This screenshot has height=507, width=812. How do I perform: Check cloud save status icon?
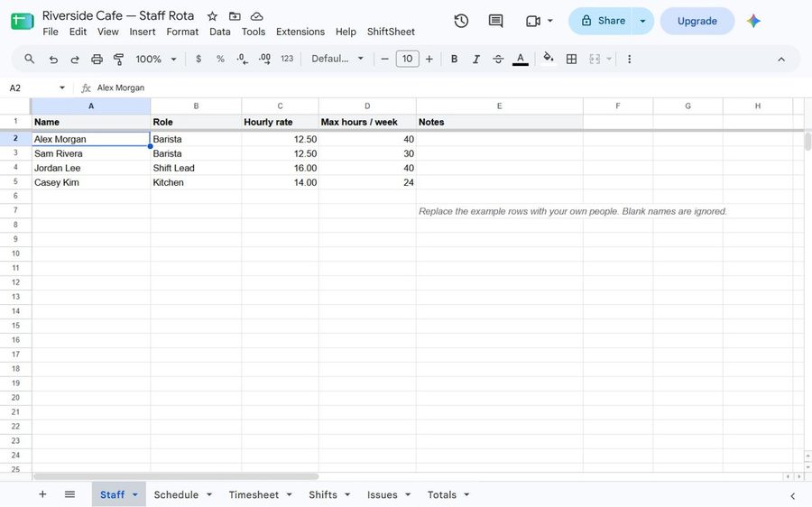256,16
